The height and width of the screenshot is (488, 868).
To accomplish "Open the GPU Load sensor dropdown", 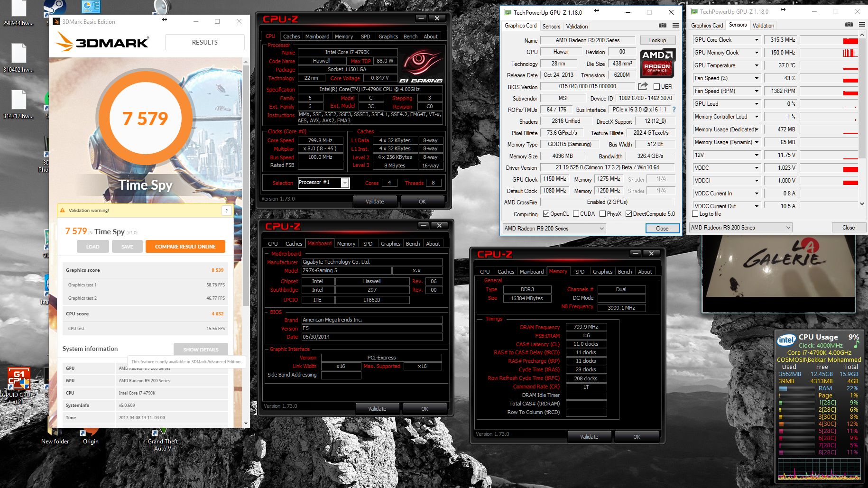I will point(757,104).
